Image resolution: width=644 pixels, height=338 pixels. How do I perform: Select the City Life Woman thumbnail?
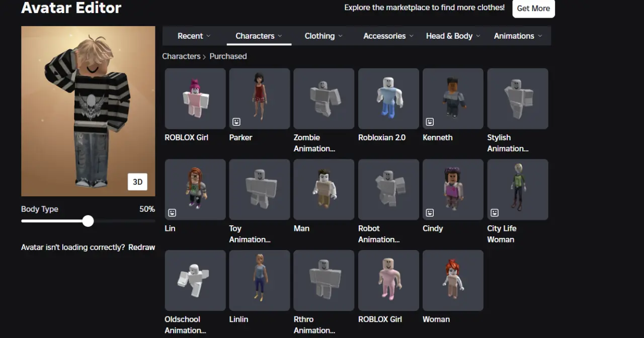pos(518,190)
